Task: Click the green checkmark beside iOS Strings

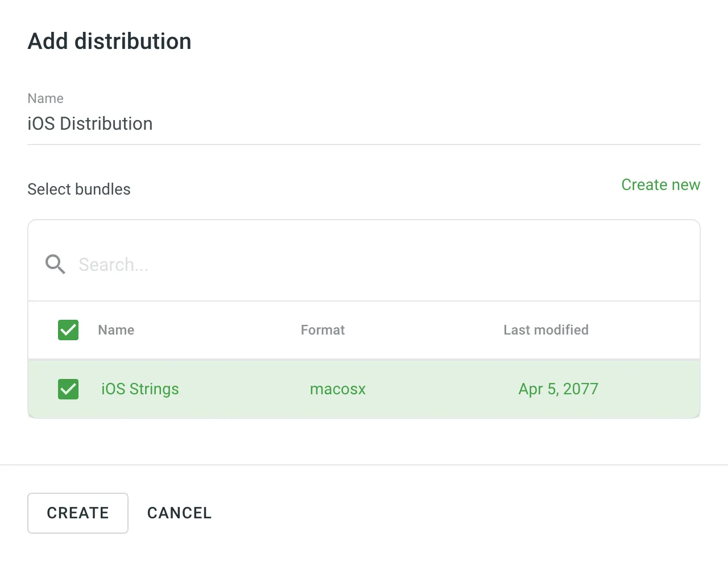Action: [68, 389]
